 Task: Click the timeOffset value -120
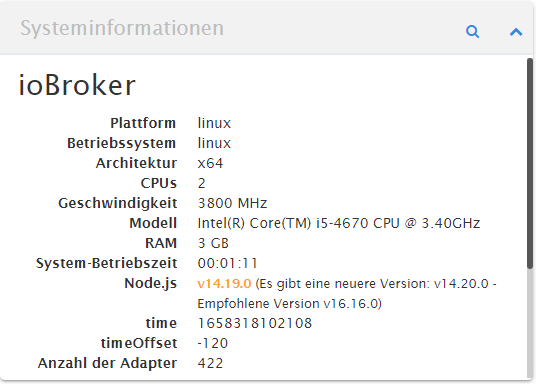click(213, 343)
